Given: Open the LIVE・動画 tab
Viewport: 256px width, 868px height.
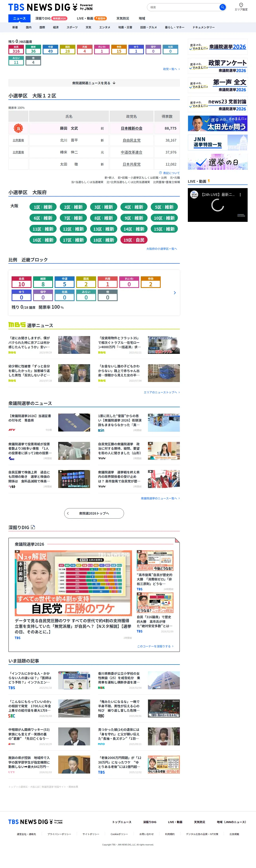Looking at the screenshot, I should 92,19.
